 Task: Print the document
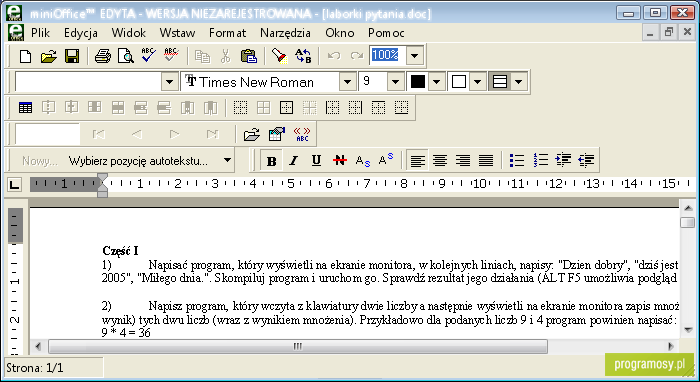(x=103, y=56)
